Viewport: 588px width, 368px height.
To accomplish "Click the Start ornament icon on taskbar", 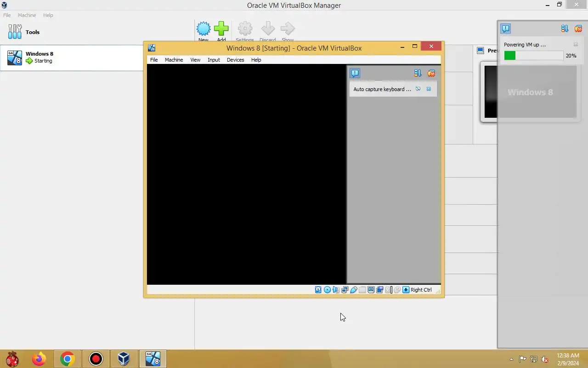I will [12, 359].
